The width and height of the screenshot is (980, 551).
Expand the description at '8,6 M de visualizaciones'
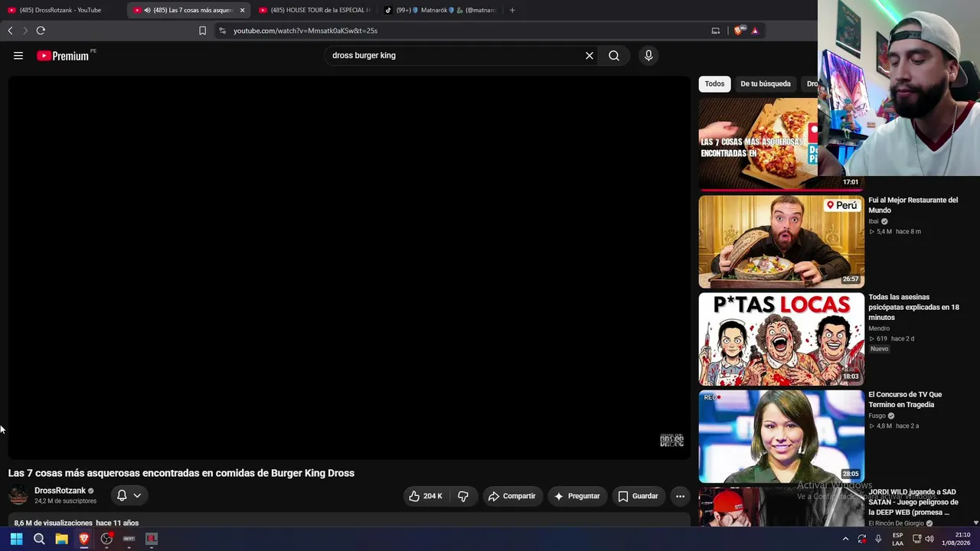coord(77,523)
